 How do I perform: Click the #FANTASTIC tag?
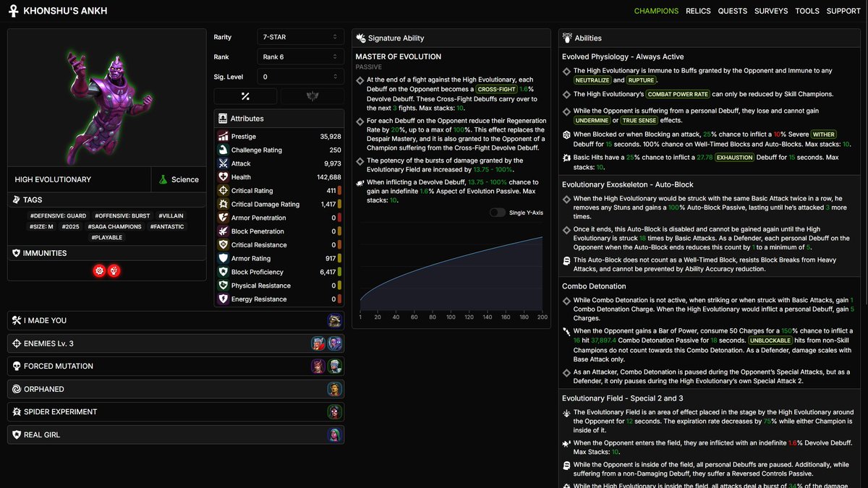[x=167, y=226]
